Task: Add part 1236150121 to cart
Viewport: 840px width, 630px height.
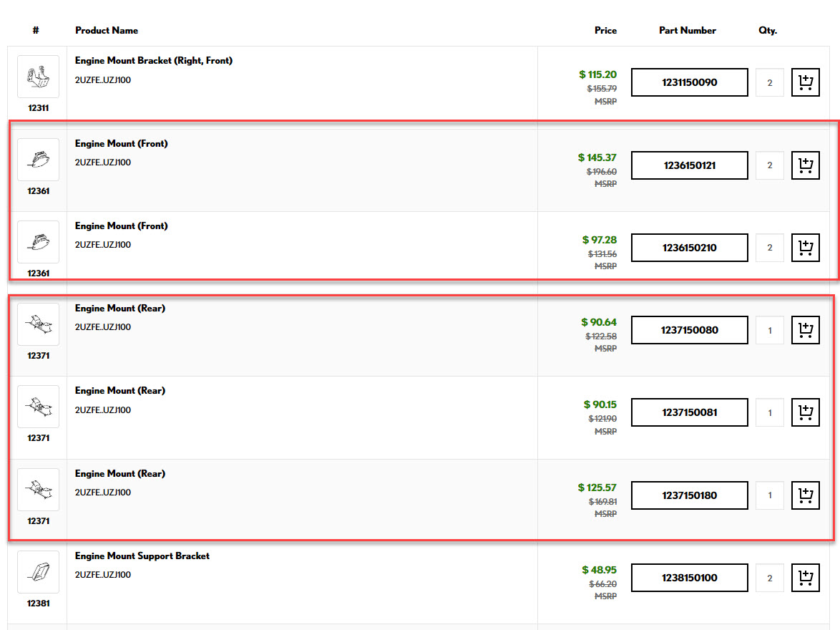Action: 805,165
